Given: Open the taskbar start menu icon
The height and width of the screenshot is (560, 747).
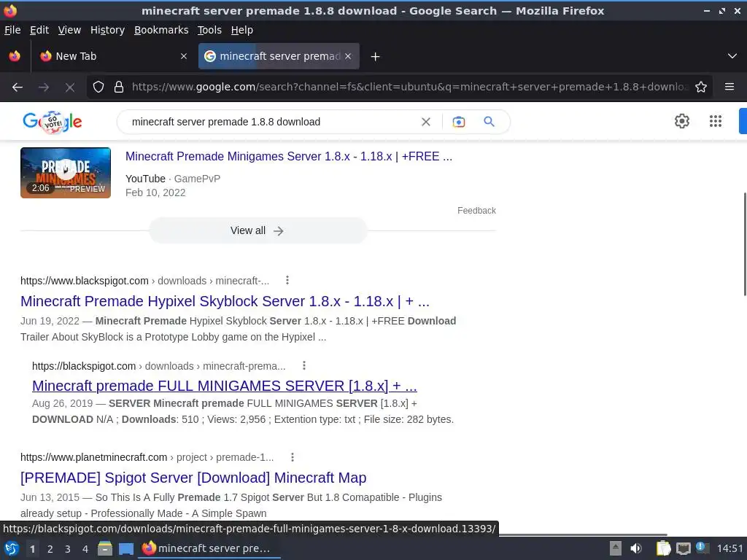Looking at the screenshot, I should 12,549.
